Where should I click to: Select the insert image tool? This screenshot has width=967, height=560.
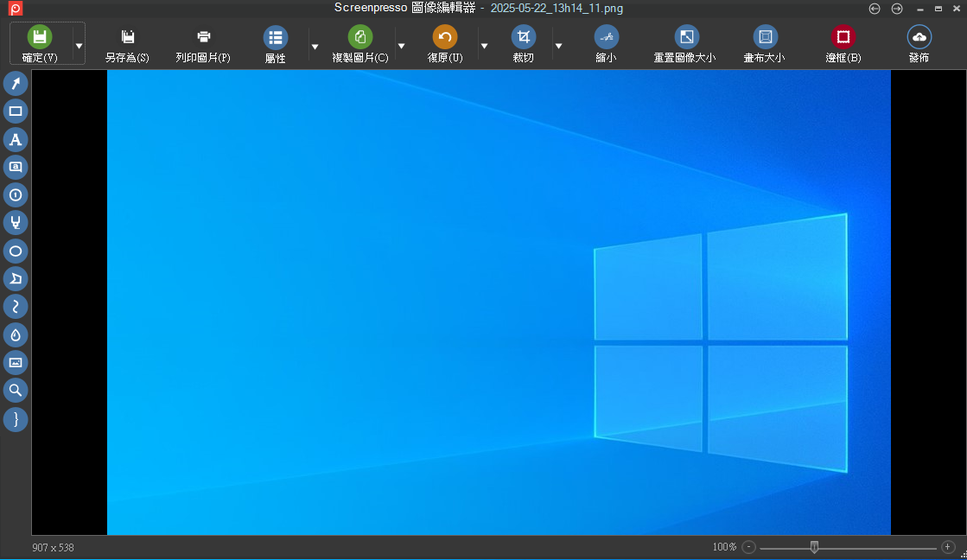click(x=16, y=363)
